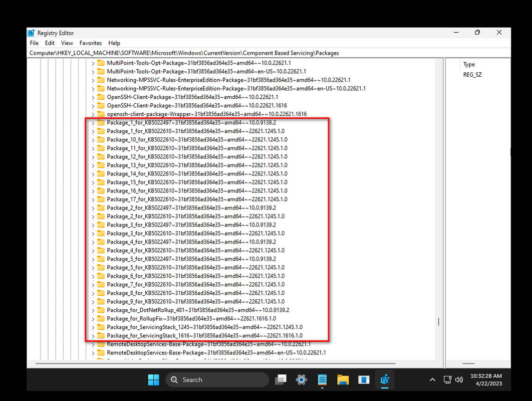Screen dimensions: 532x401
Task: Expand Package_10_for_KB5022610 chevron
Action: click(93, 140)
